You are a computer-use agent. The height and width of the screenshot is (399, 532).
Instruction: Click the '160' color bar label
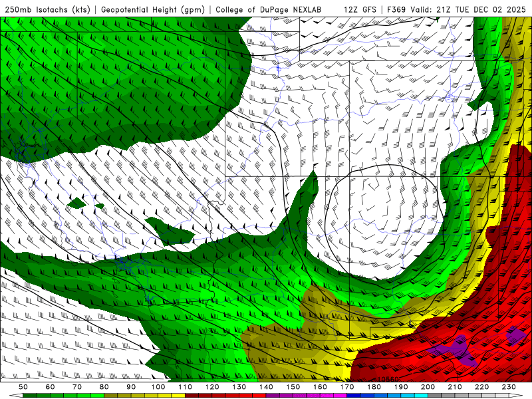pos(321,387)
